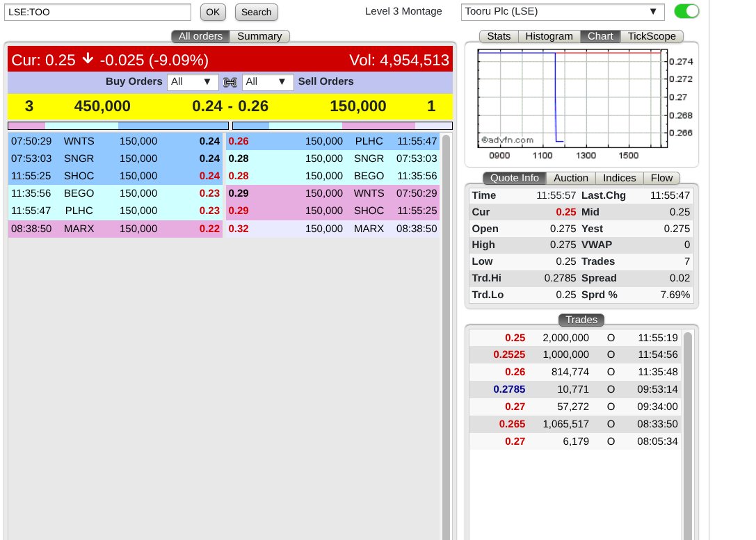
Task: Switch to the Auction tab
Action: pyautogui.click(x=571, y=178)
